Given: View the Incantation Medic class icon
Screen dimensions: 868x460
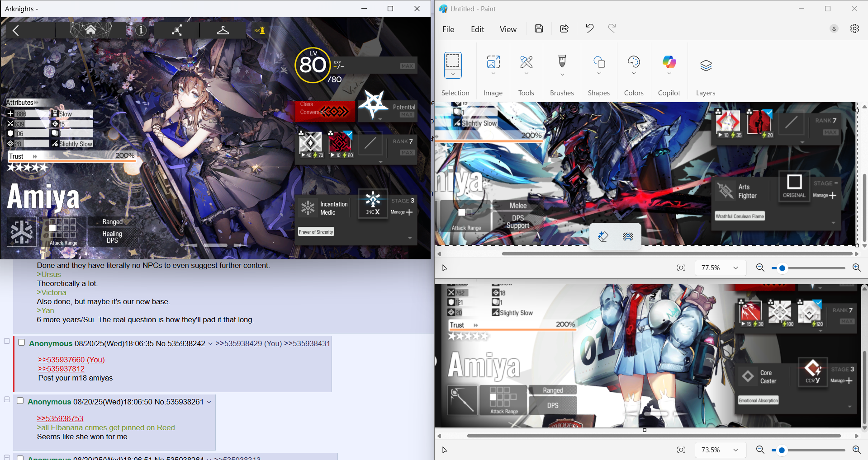Looking at the screenshot, I should [x=308, y=208].
